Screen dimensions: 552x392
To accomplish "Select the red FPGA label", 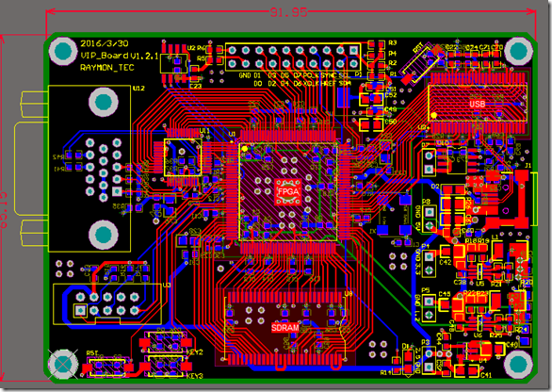I will [x=288, y=192].
